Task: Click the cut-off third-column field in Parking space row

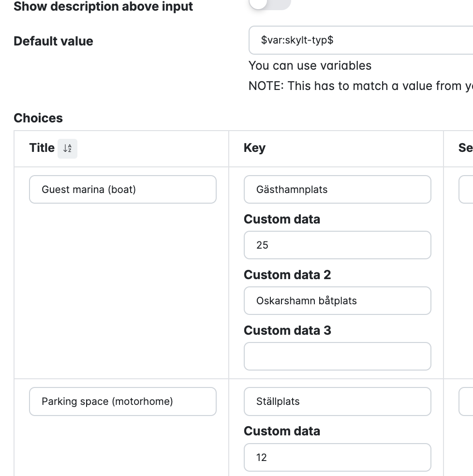Action: pyautogui.click(x=466, y=402)
